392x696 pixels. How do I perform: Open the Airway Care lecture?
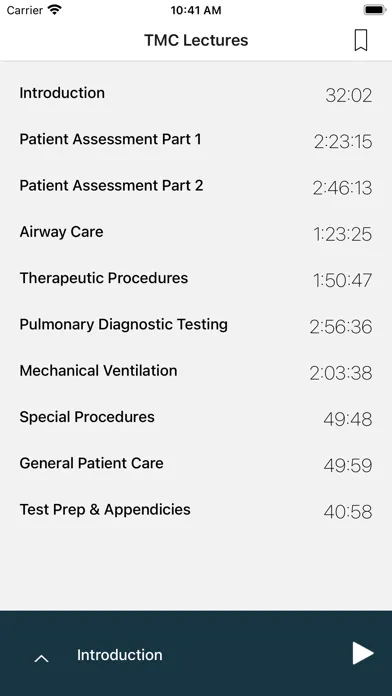click(x=196, y=233)
